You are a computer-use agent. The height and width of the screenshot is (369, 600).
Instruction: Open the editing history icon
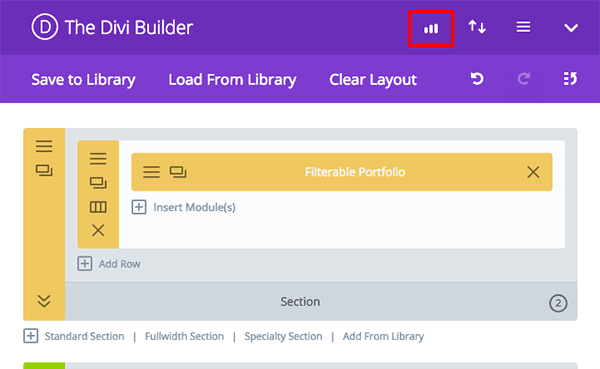[570, 78]
